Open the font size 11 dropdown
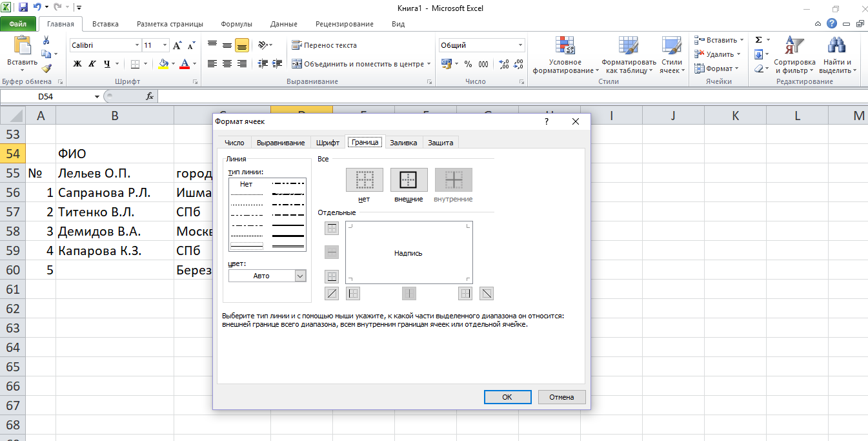 165,45
